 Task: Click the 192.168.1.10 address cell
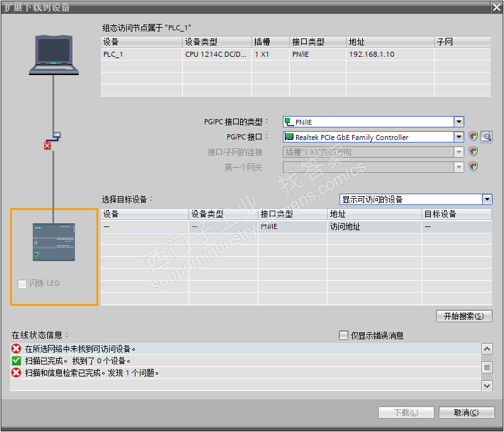pos(390,54)
